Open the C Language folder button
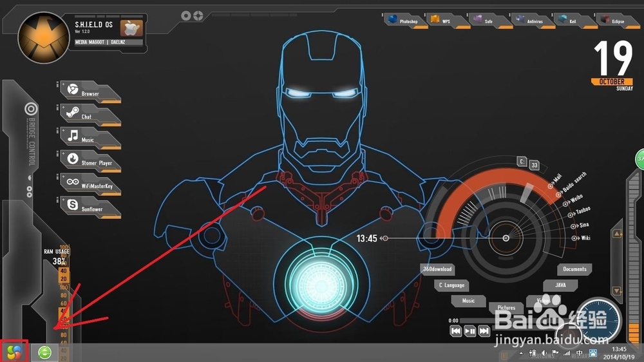The image size is (644, 362). tap(451, 285)
